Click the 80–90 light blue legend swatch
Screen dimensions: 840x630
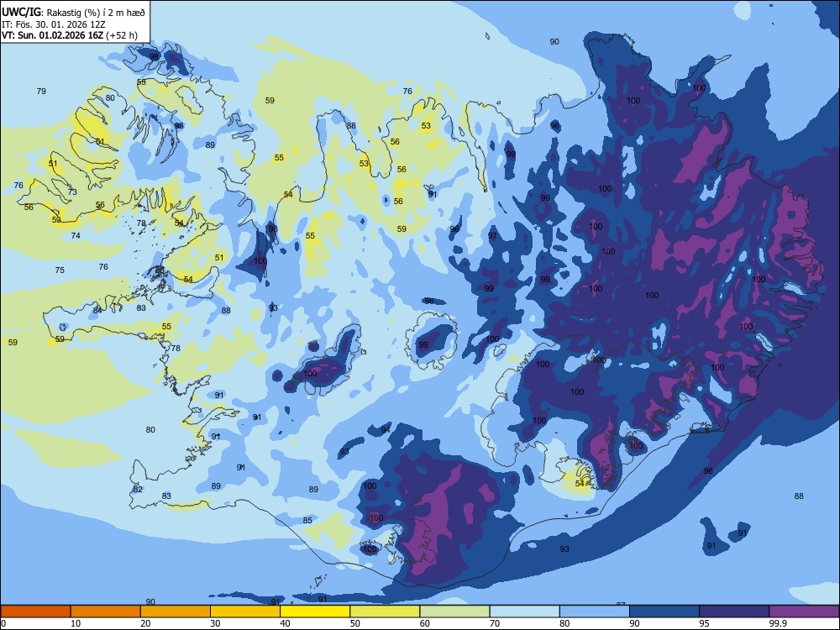click(x=595, y=612)
